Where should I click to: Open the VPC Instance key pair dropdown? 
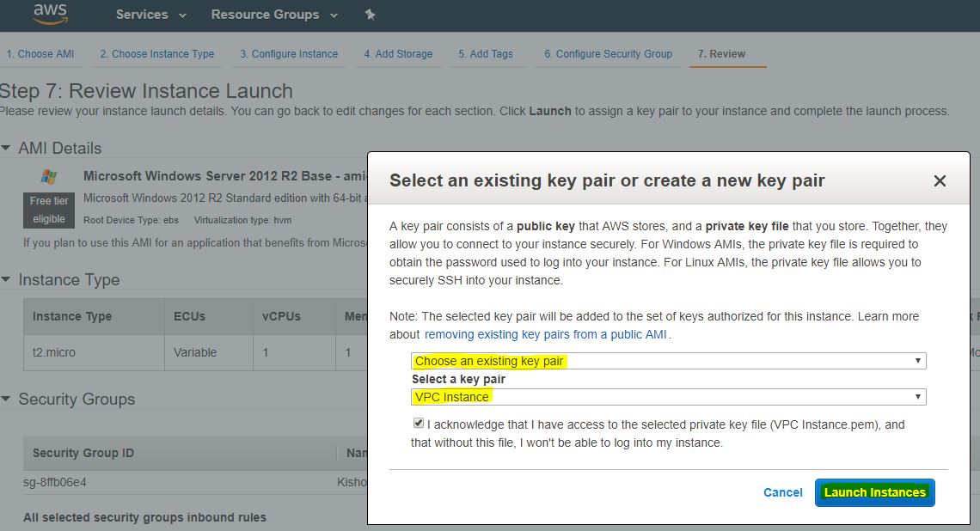(668, 397)
